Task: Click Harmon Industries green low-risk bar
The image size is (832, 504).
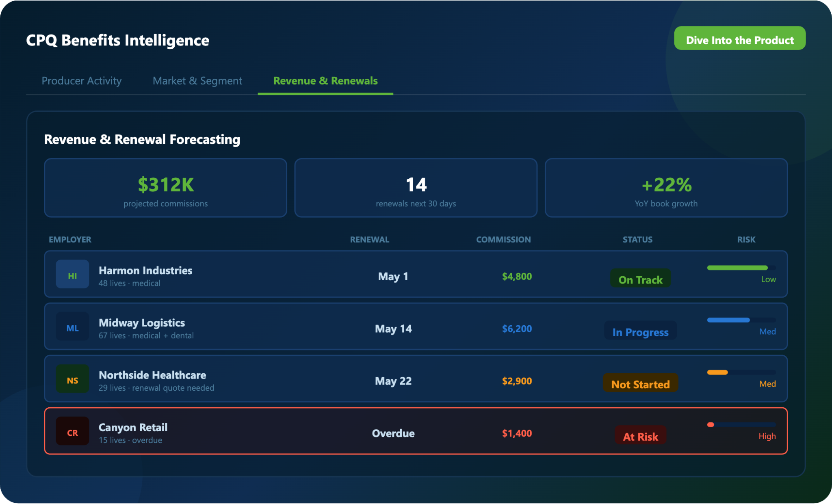Action: tap(737, 268)
